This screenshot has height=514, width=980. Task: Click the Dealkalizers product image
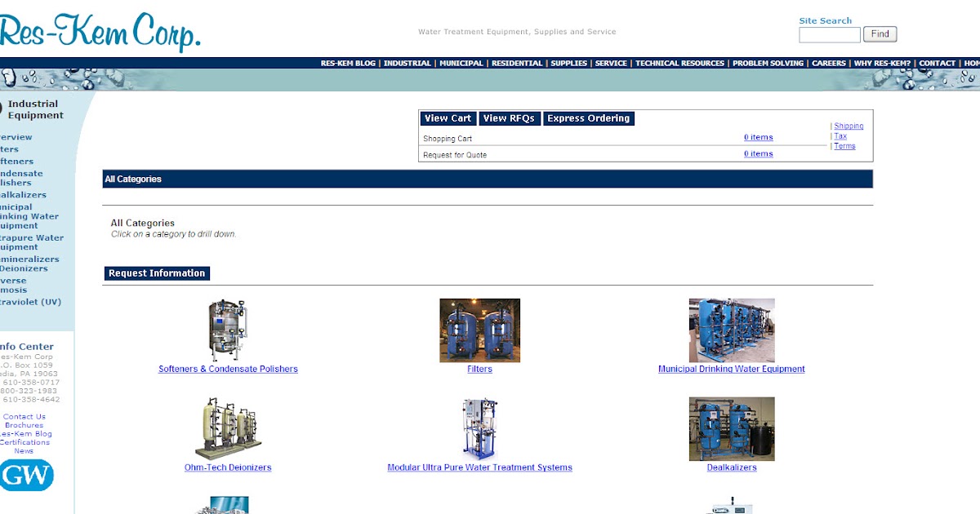pos(731,428)
